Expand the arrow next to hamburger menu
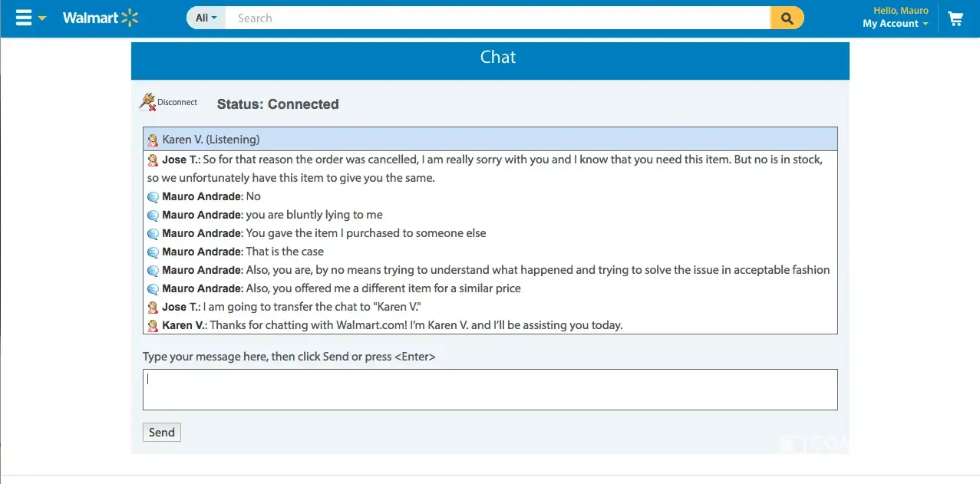The height and width of the screenshot is (484, 980). coord(42,18)
